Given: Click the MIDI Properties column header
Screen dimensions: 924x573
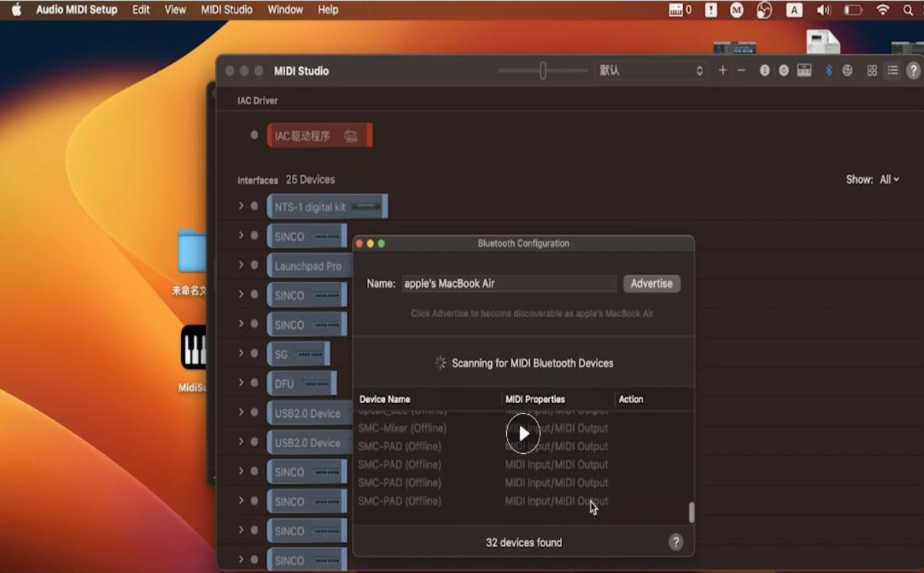Looking at the screenshot, I should [535, 399].
